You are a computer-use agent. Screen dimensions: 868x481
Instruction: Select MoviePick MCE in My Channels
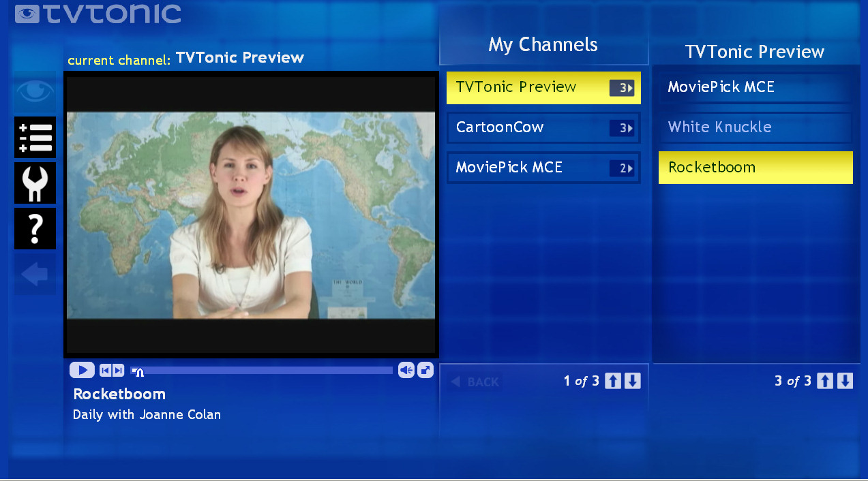coord(543,168)
